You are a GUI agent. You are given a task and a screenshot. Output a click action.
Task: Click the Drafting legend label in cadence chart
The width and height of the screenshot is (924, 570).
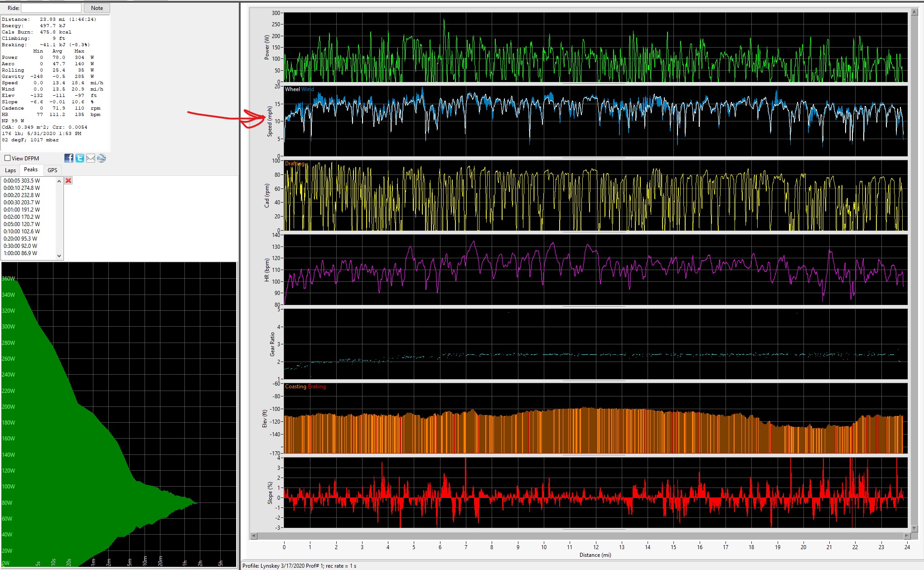pyautogui.click(x=295, y=164)
